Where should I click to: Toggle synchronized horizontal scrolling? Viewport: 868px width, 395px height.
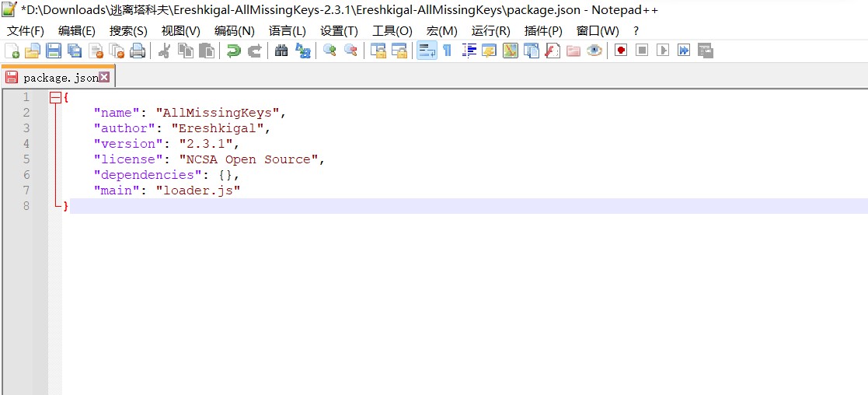pyautogui.click(x=399, y=51)
